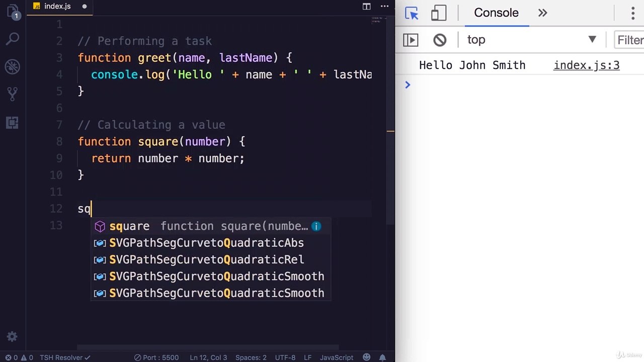Click the Port : 5500 status item
The width and height of the screenshot is (644, 362).
point(156,357)
